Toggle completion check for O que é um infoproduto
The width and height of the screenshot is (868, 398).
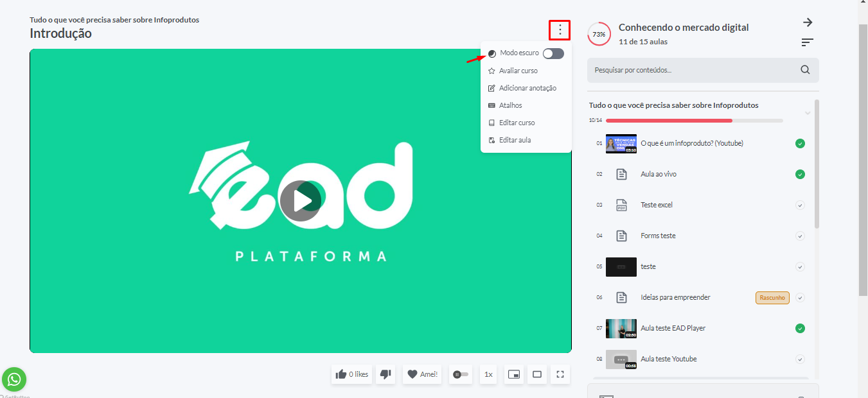click(x=800, y=143)
